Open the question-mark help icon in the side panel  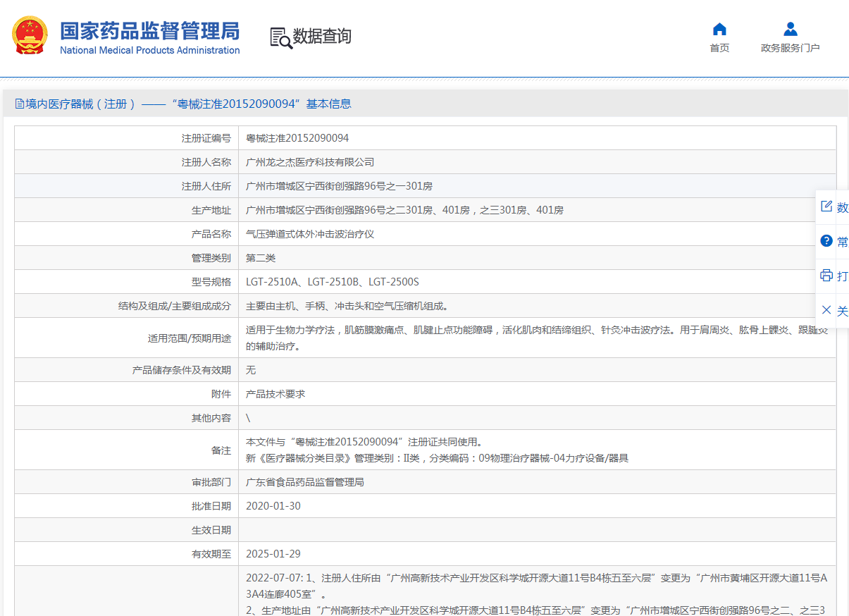826,241
